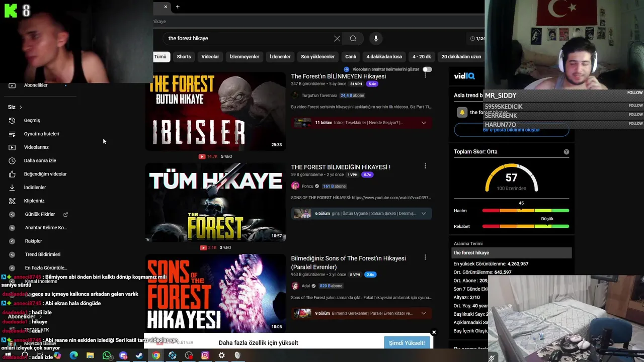Image resolution: width=644 pixels, height=362 pixels.
Task: Open Daha sonra izle list
Action: pos(40,161)
